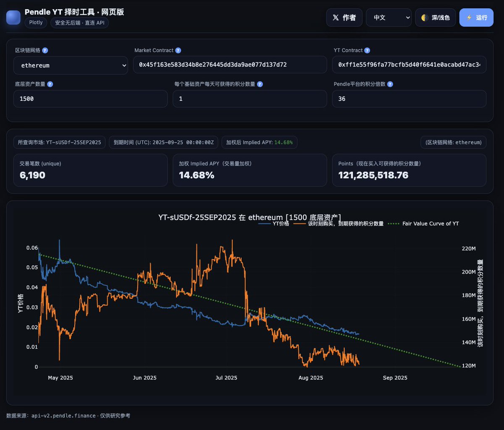Click help icon beside YT Contract label
This screenshot has width=504, height=430.
click(367, 50)
